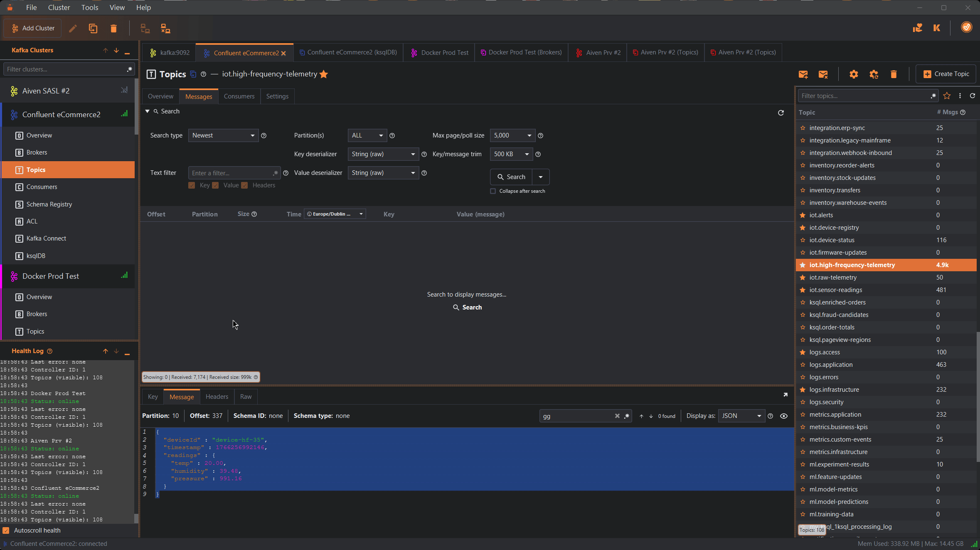
Task: Copy topic name via copy icon beside Topics
Action: [193, 74]
